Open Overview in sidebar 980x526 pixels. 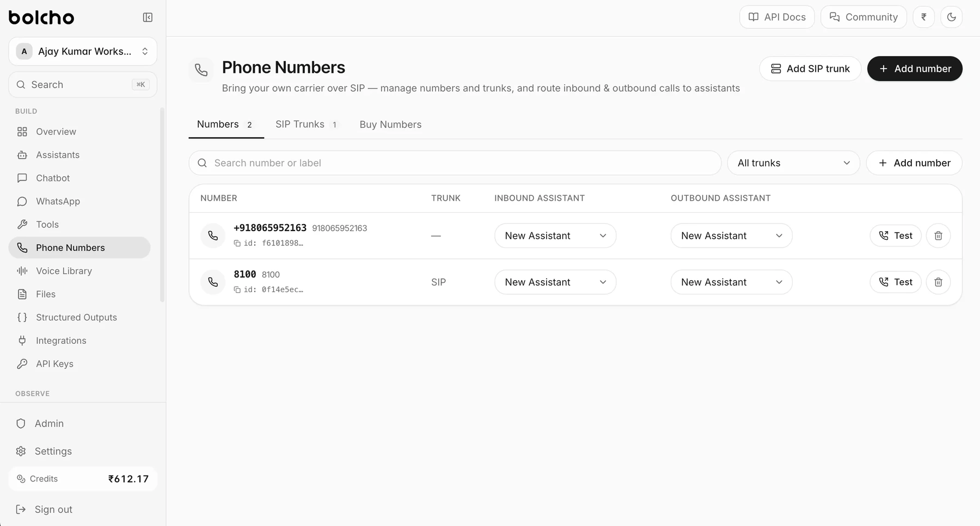79,132
